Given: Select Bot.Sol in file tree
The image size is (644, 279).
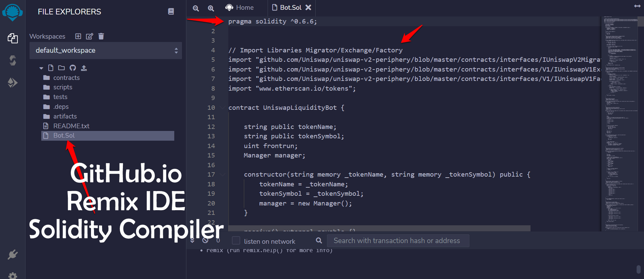Looking at the screenshot, I should [x=108, y=136].
